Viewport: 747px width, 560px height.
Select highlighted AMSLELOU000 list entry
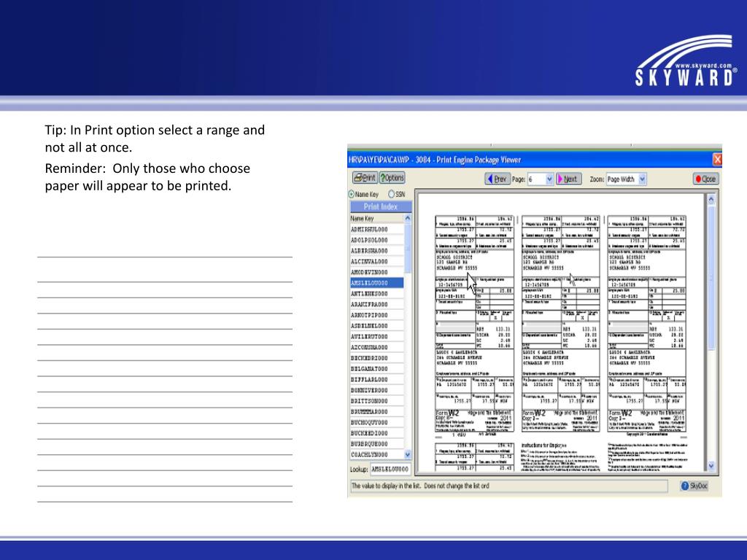(x=377, y=283)
